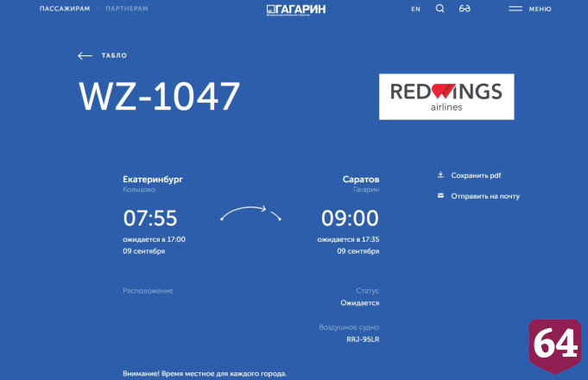This screenshot has width=588, height=380.
Task: Click the text ожидается в 17:35
Action: (x=348, y=239)
